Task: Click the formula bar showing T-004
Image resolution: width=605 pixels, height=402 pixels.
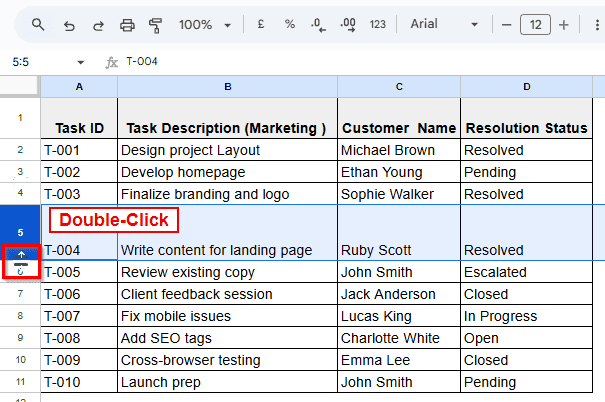Action: (350, 62)
